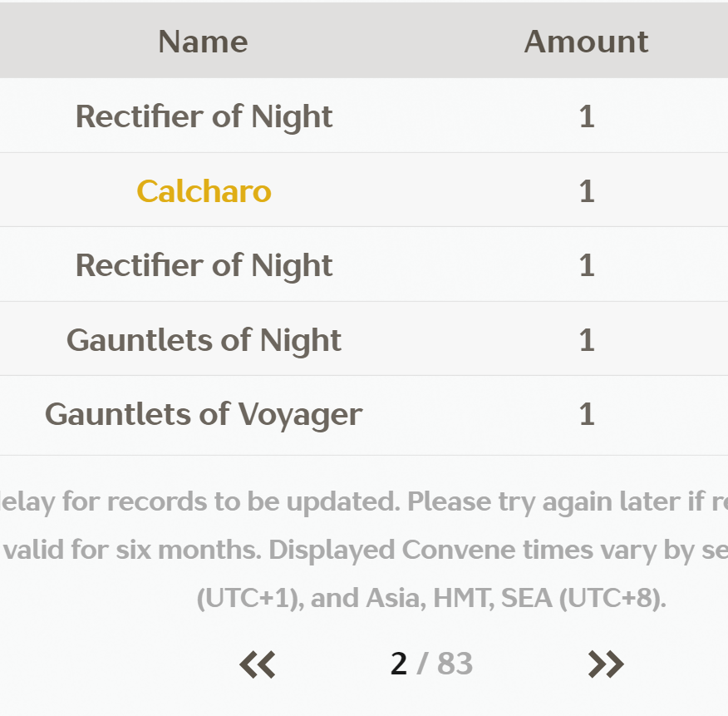Click the total page count 83
Viewport: 728px width, 716px height.
click(455, 664)
